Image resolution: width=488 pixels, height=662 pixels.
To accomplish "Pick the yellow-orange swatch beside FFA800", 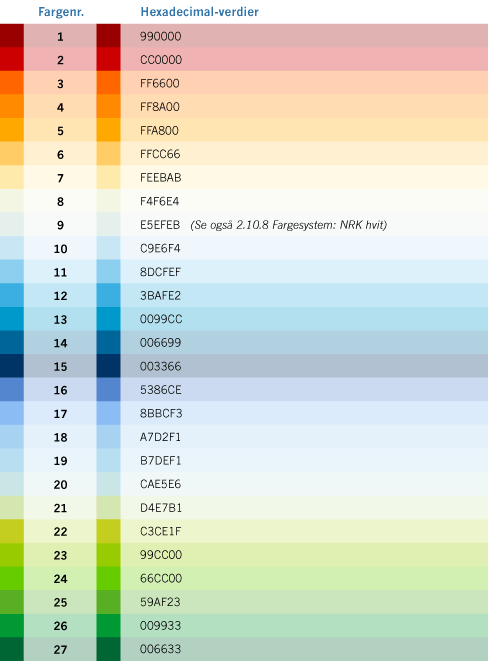I will click(108, 130).
